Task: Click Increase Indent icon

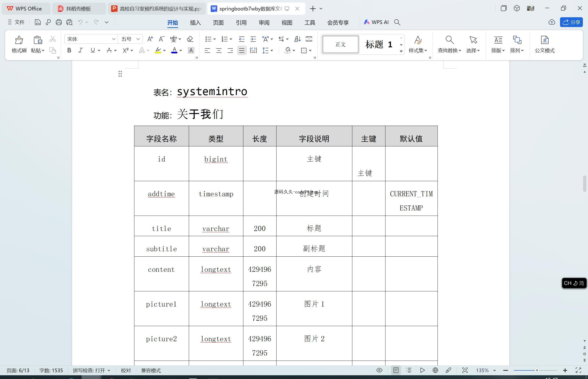Action: tap(253, 39)
